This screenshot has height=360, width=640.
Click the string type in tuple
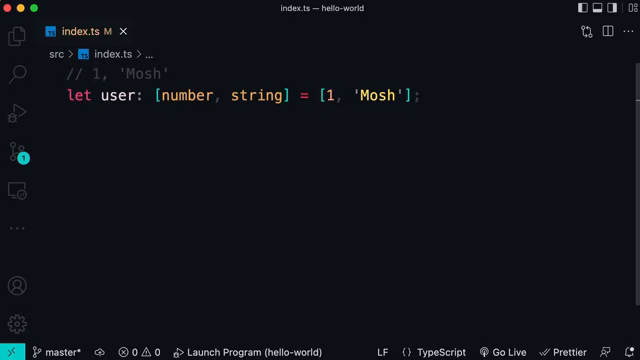point(257,96)
